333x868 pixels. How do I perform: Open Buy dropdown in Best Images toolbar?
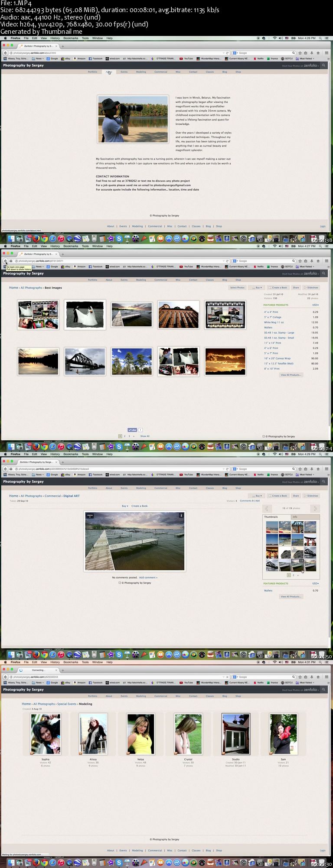pos(257,287)
